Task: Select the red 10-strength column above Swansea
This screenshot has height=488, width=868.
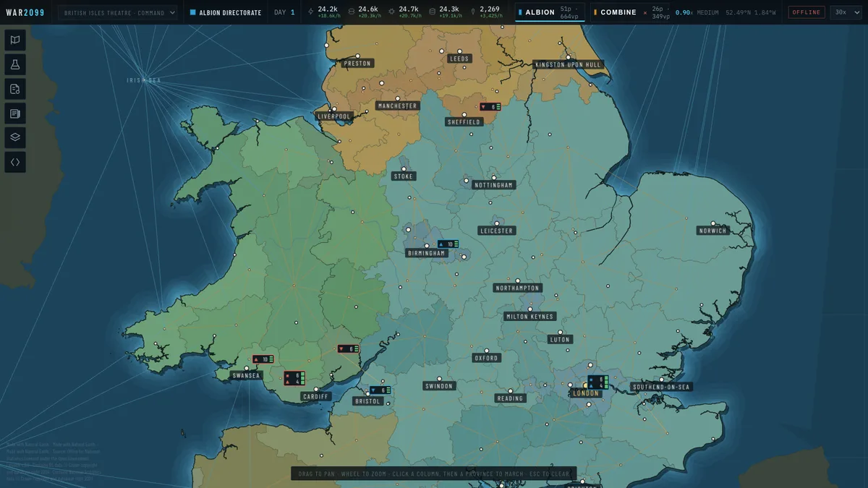Action: point(263,359)
